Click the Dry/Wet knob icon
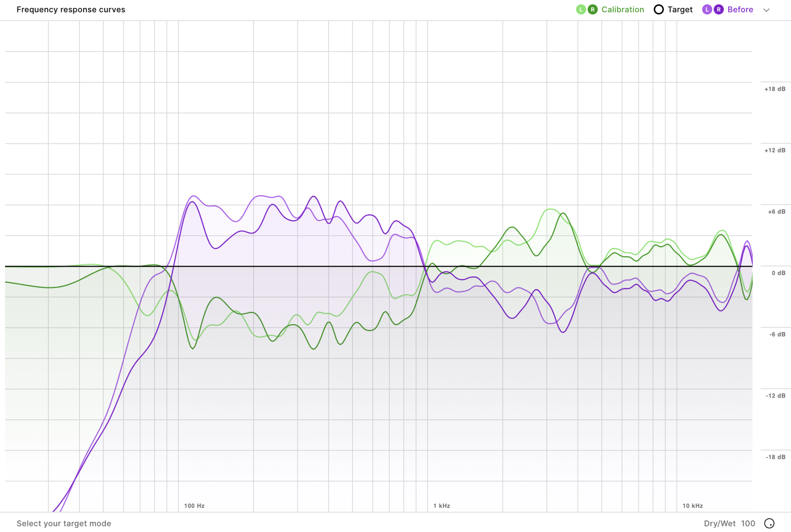Image resolution: width=791 pixels, height=532 pixels. tap(769, 523)
